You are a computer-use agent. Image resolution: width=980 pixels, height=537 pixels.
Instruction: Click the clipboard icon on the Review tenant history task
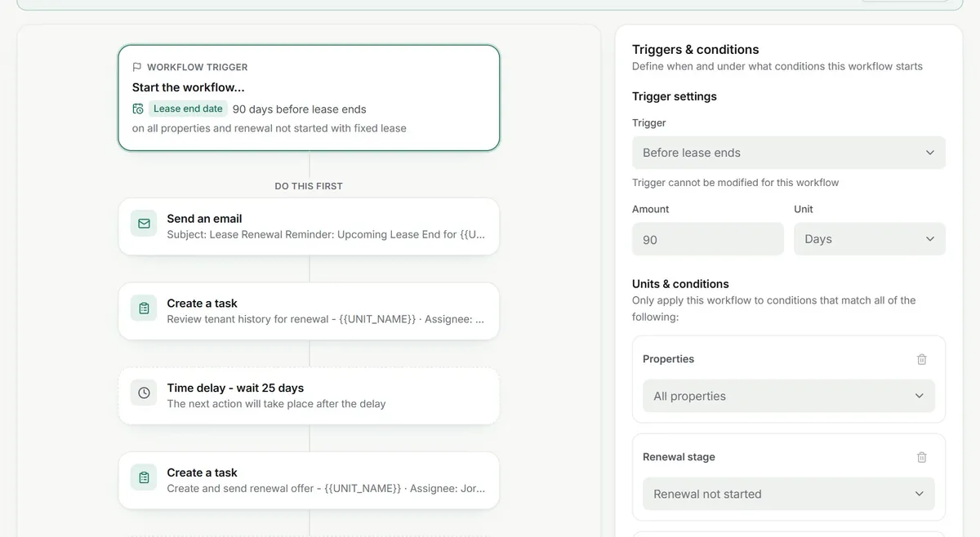pos(144,308)
